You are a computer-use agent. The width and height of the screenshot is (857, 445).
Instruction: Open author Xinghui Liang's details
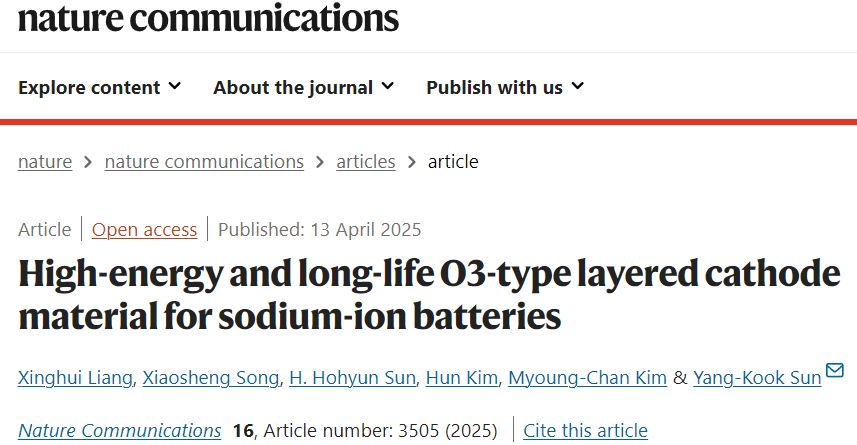[75, 378]
